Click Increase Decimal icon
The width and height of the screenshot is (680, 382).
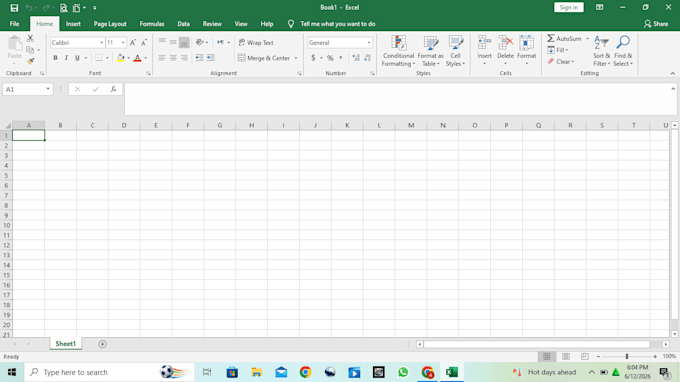[356, 58]
